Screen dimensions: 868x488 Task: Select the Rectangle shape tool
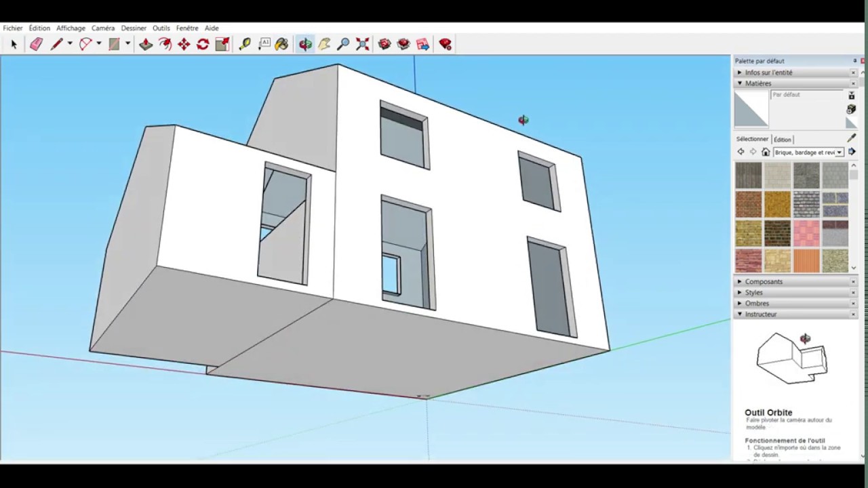[x=114, y=45]
